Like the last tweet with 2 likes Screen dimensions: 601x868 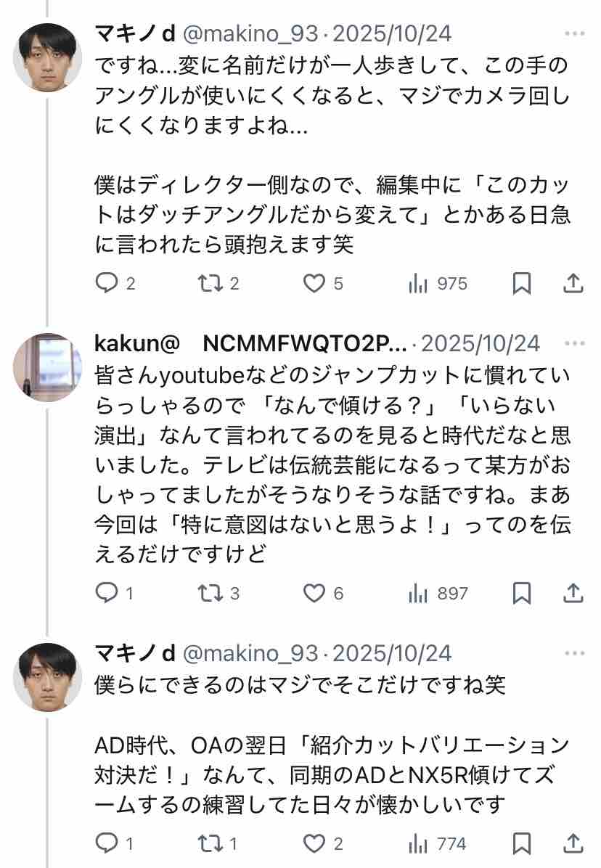click(x=323, y=843)
